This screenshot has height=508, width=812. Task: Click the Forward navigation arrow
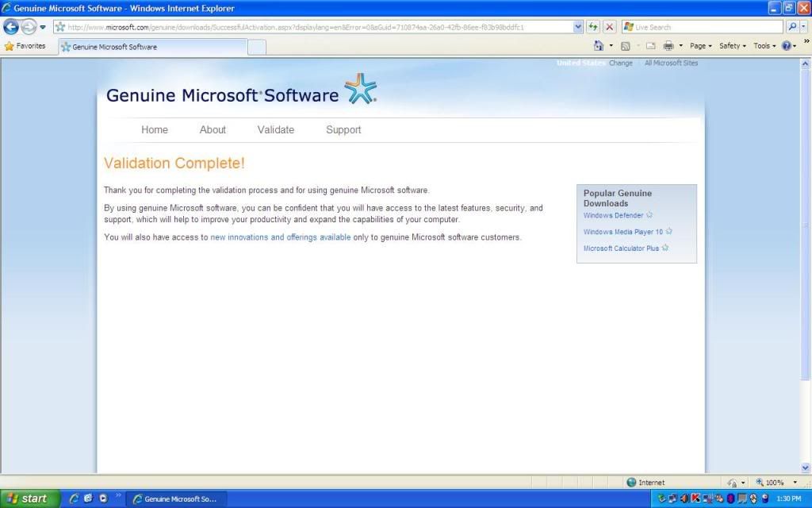29,26
